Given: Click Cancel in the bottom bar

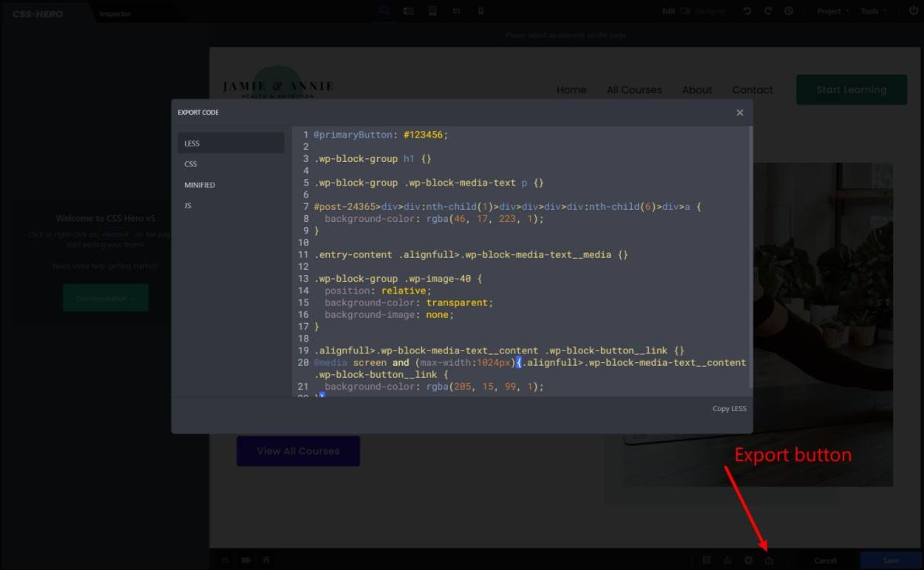Looking at the screenshot, I should 825,560.
